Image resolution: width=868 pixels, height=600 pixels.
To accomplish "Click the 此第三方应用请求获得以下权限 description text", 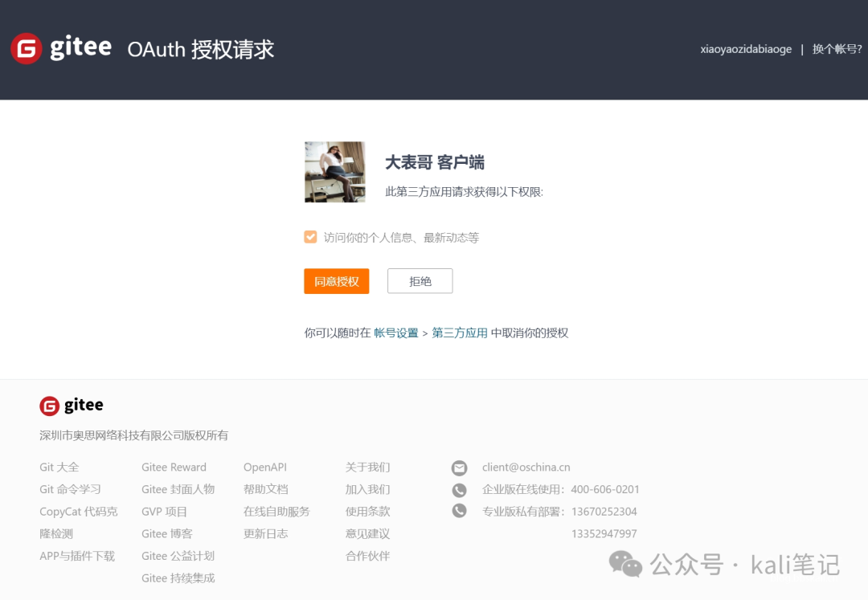I will point(464,192).
